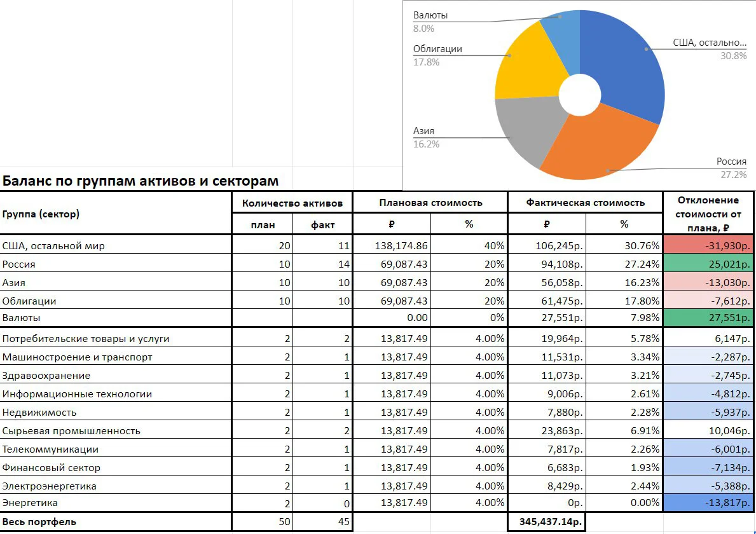
Task: Click the Энергетика row label cell
Action: click(x=116, y=503)
